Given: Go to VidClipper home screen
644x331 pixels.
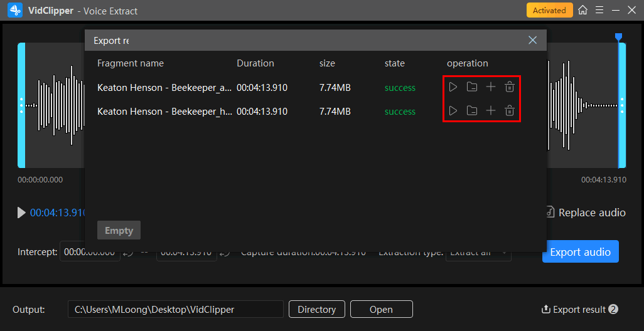Looking at the screenshot, I should tap(583, 10).
